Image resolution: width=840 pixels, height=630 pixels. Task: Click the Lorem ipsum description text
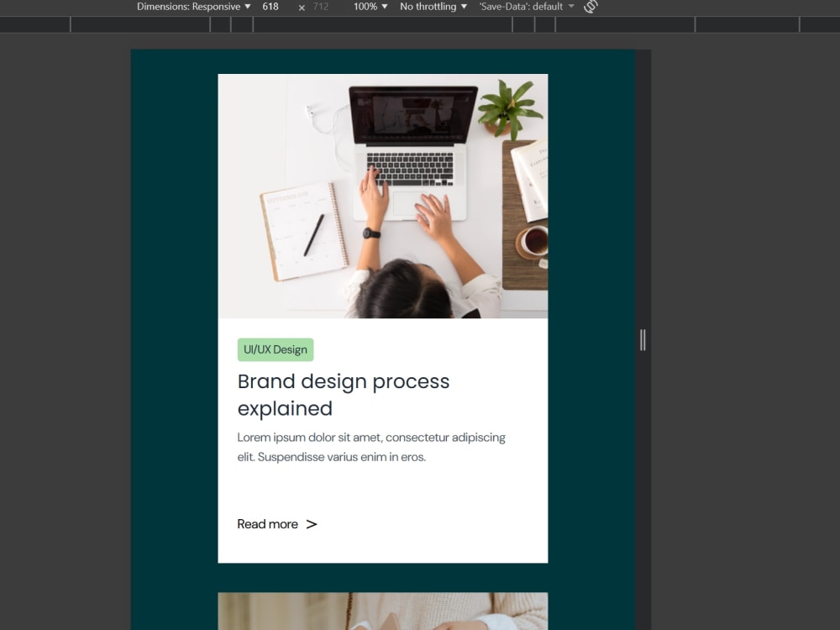371,447
